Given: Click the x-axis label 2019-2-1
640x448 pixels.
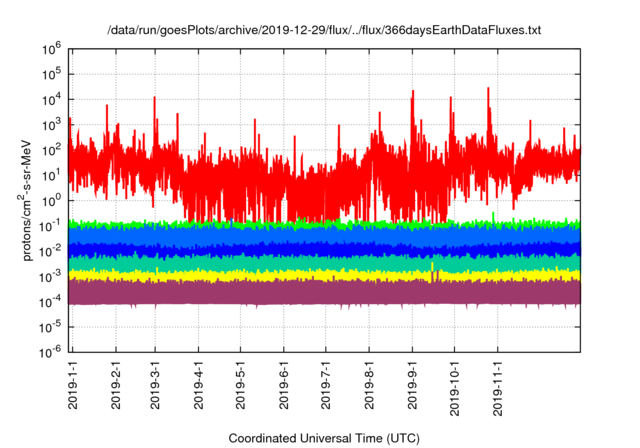Looking at the screenshot, I should 116,388.
